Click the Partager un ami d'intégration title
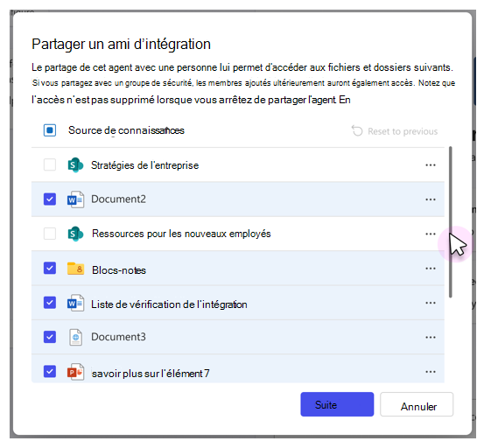The image size is (484, 448). pyautogui.click(x=122, y=44)
